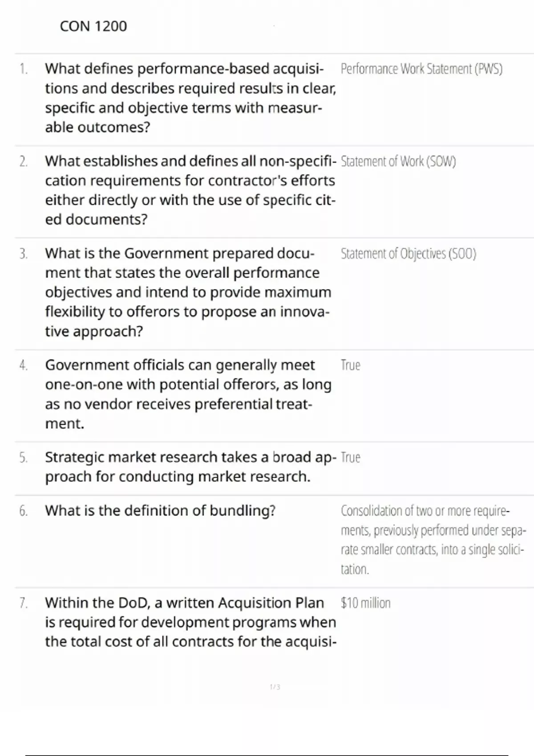Select the bundling definition answer text
The image size is (534, 756).
pos(433,539)
